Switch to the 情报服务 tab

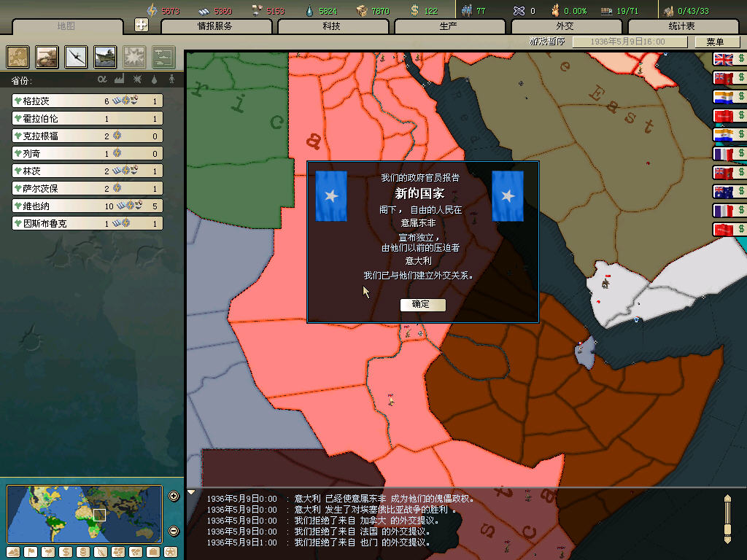(x=216, y=26)
